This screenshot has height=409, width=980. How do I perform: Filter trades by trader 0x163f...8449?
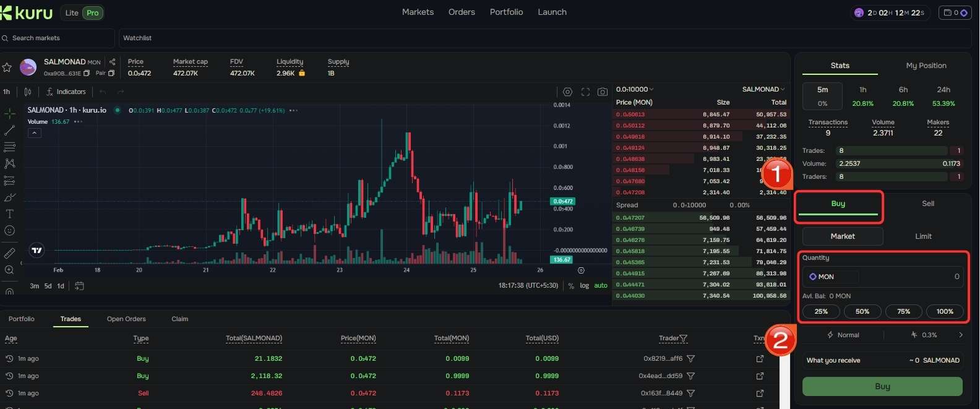[691, 393]
